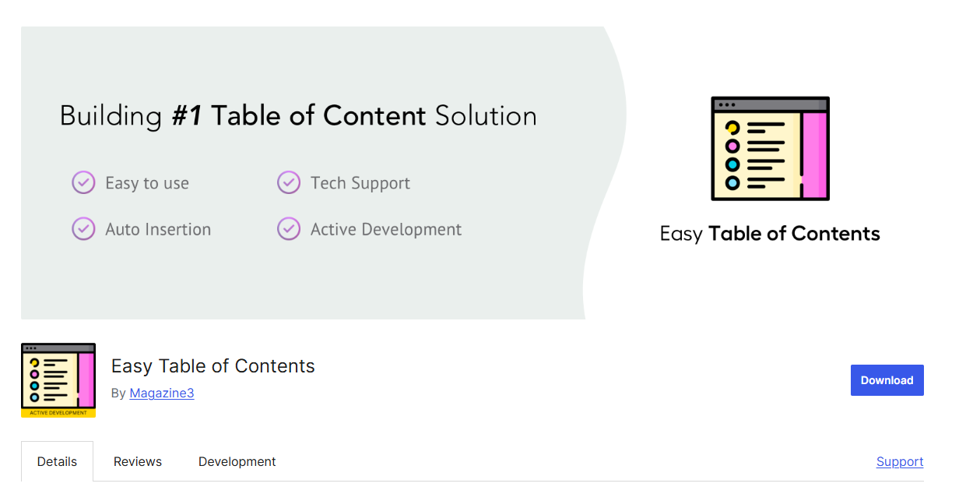Visit the Support link
Image resolution: width=980 pixels, height=501 pixels.
(900, 461)
